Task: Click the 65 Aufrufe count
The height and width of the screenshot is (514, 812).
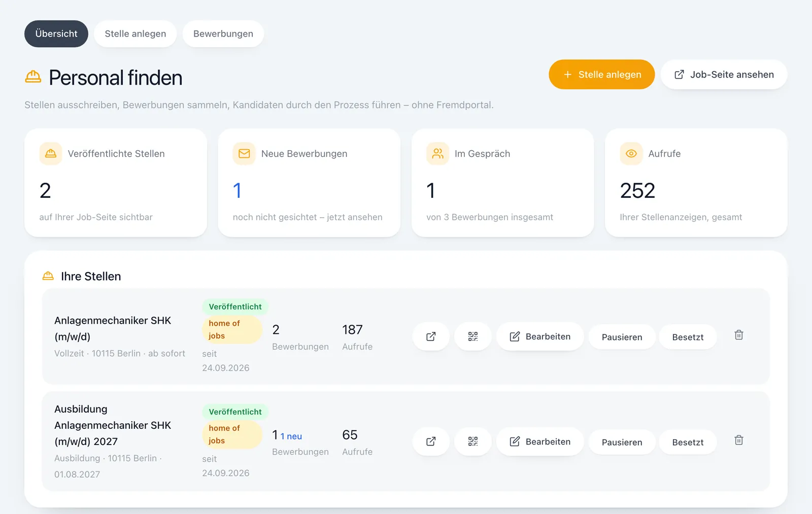Action: click(x=350, y=435)
